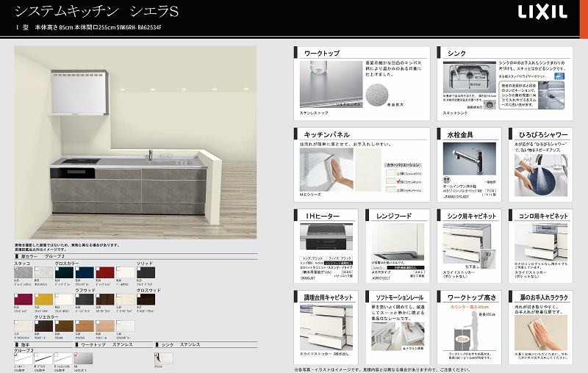Tick the checkbox on the silver handle option
The width and height of the screenshot is (588, 373).
pos(16,355)
